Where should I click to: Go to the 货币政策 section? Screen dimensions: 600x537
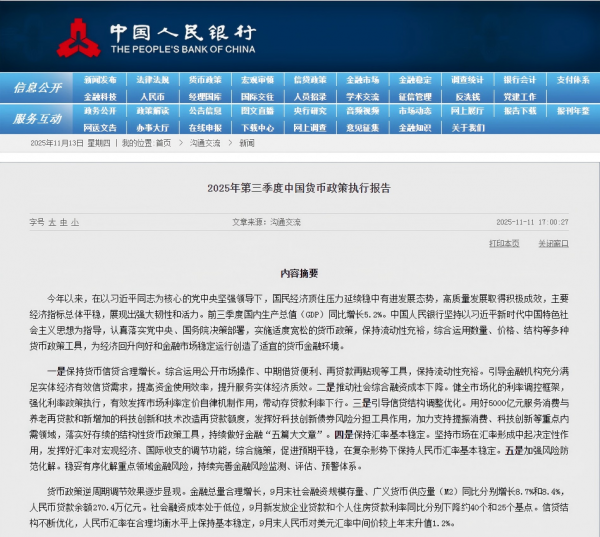click(x=205, y=80)
